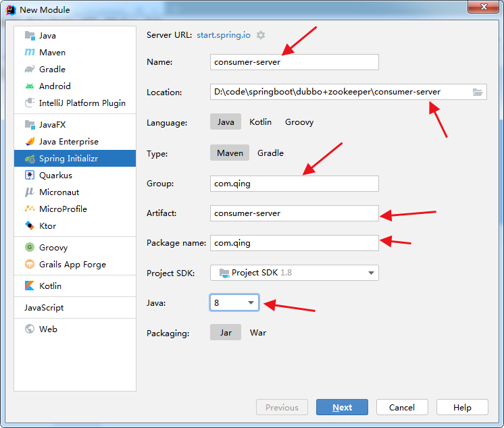Click the Java folder icon in sidebar
The image size is (504, 428).
click(x=30, y=35)
